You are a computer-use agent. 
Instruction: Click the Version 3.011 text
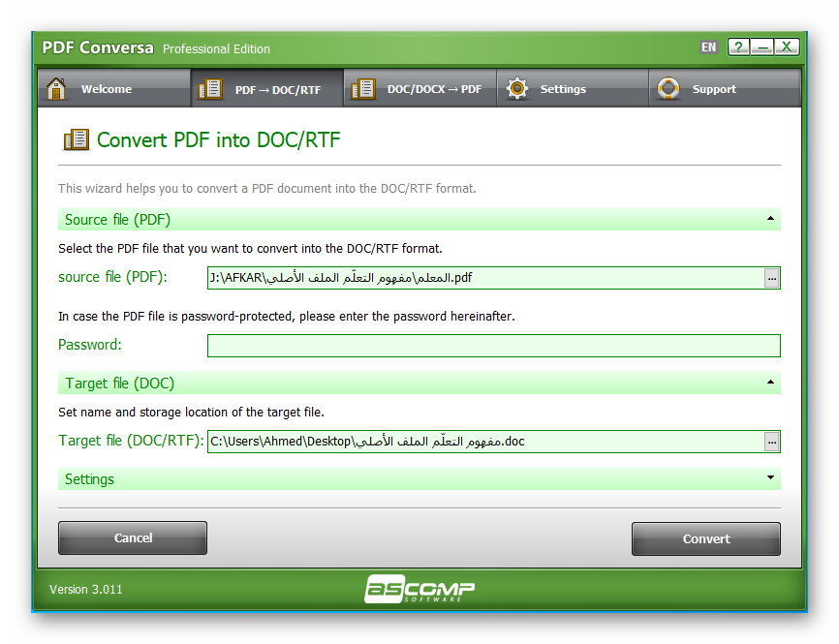(x=85, y=590)
